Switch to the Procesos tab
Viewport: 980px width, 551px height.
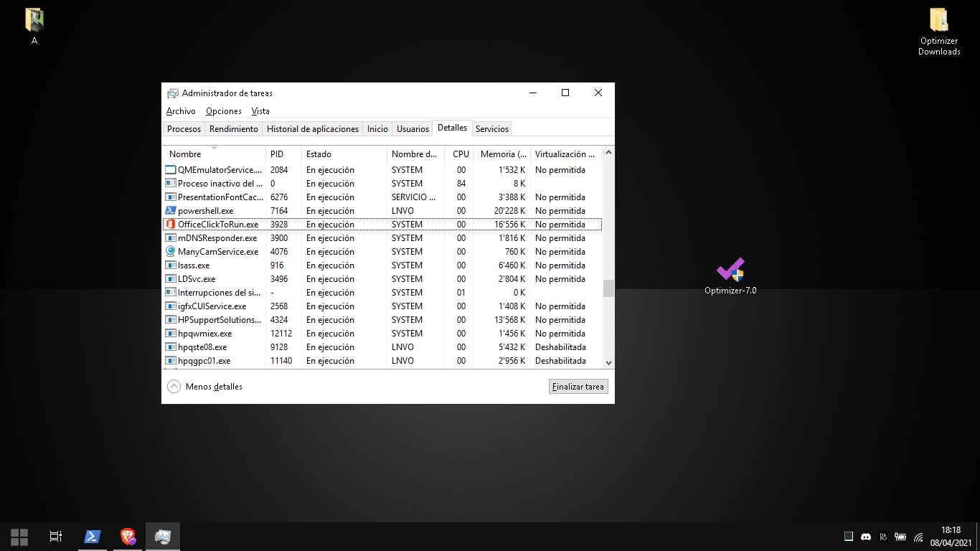pos(184,129)
